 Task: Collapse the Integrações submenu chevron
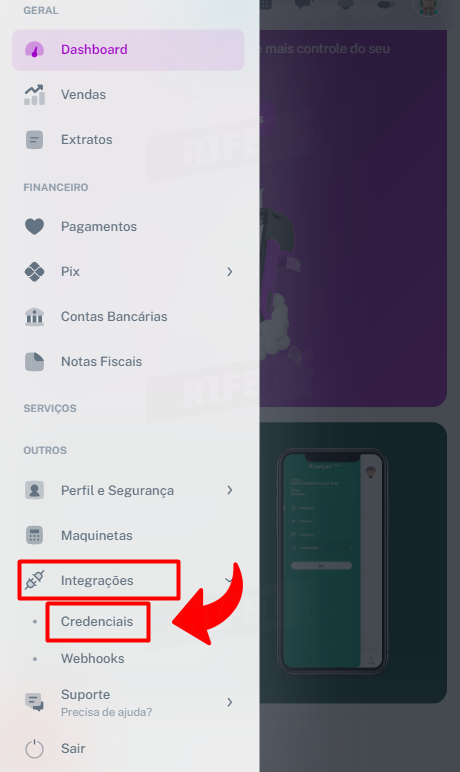pyautogui.click(x=229, y=580)
